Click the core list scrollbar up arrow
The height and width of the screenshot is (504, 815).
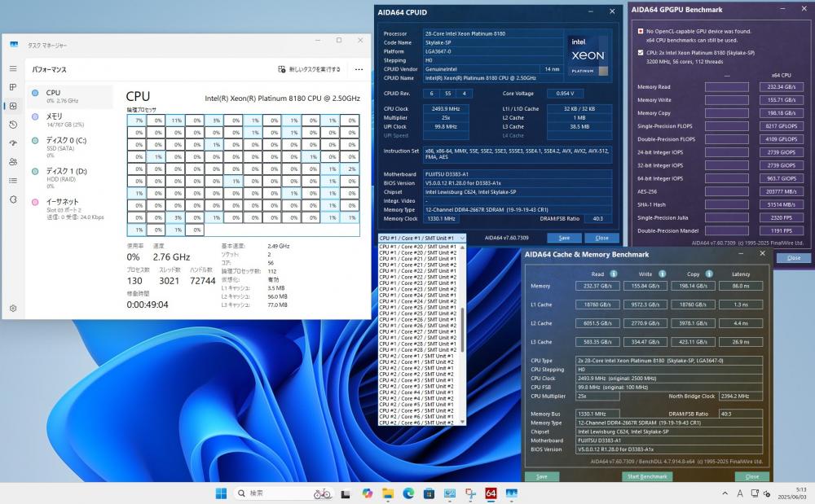point(463,248)
